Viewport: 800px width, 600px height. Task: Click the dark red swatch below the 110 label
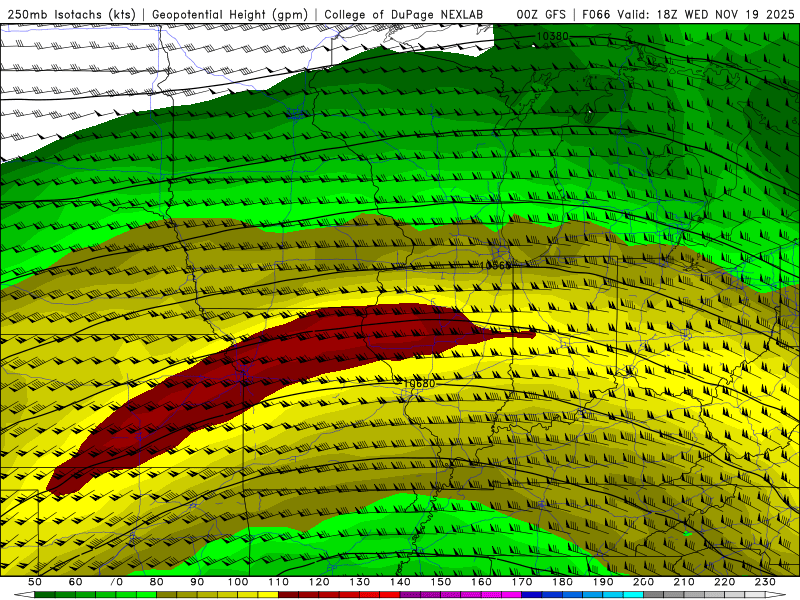pyautogui.click(x=289, y=595)
